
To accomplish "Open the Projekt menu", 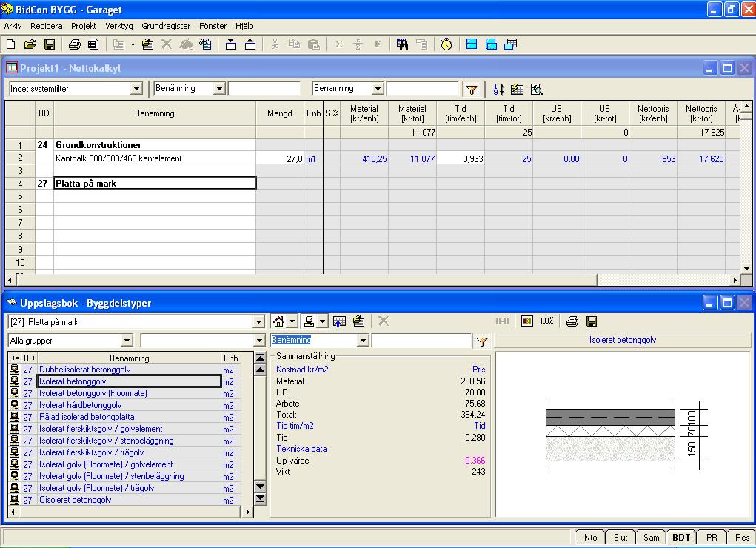I will pyautogui.click(x=84, y=26).
